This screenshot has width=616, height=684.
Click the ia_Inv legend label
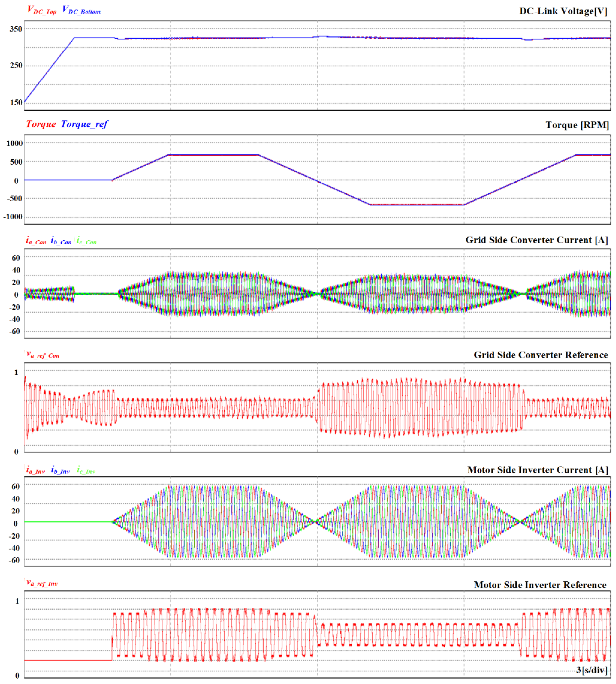(x=35, y=470)
